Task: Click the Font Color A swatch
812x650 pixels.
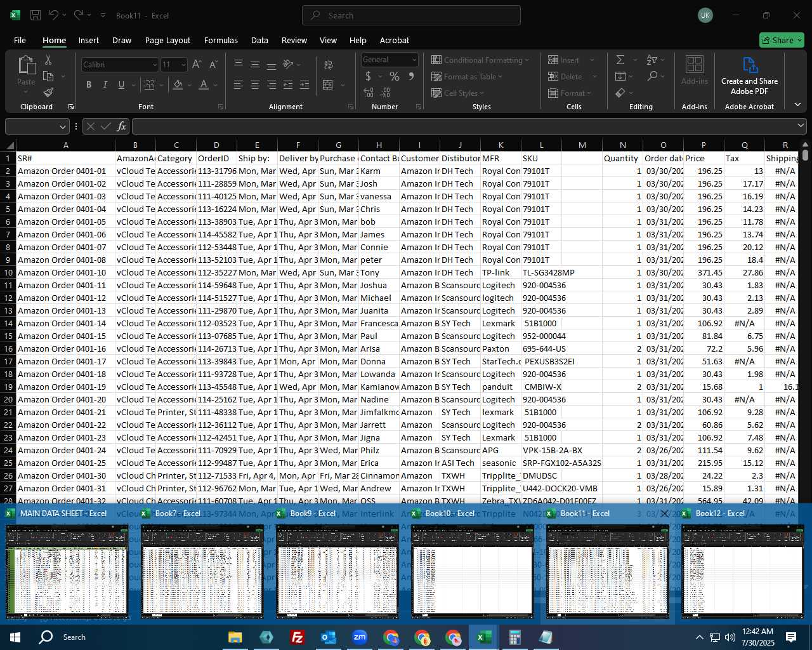Action: (204, 84)
